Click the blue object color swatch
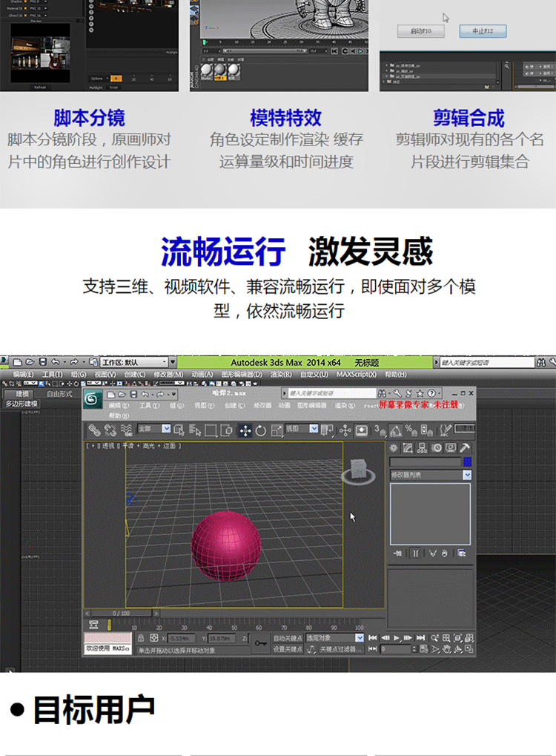The height and width of the screenshot is (756, 556). pos(467,462)
